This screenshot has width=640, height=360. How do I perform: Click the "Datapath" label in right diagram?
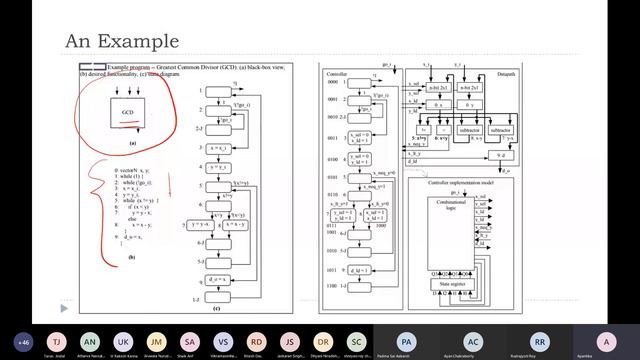506,74
